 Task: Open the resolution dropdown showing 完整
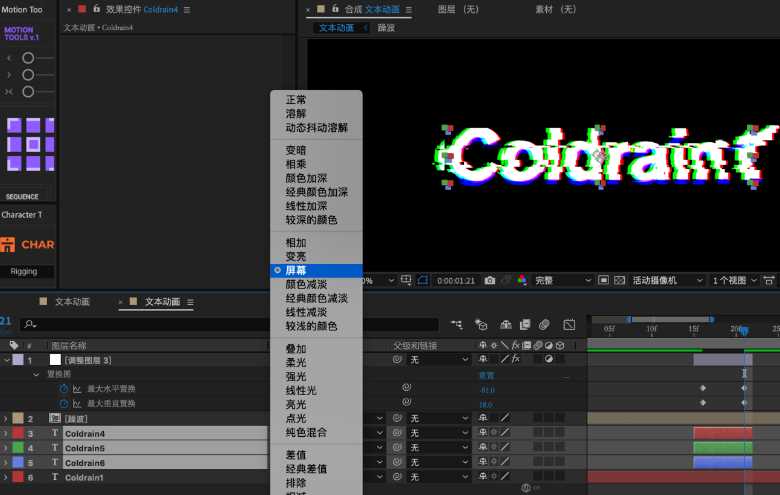pos(563,281)
